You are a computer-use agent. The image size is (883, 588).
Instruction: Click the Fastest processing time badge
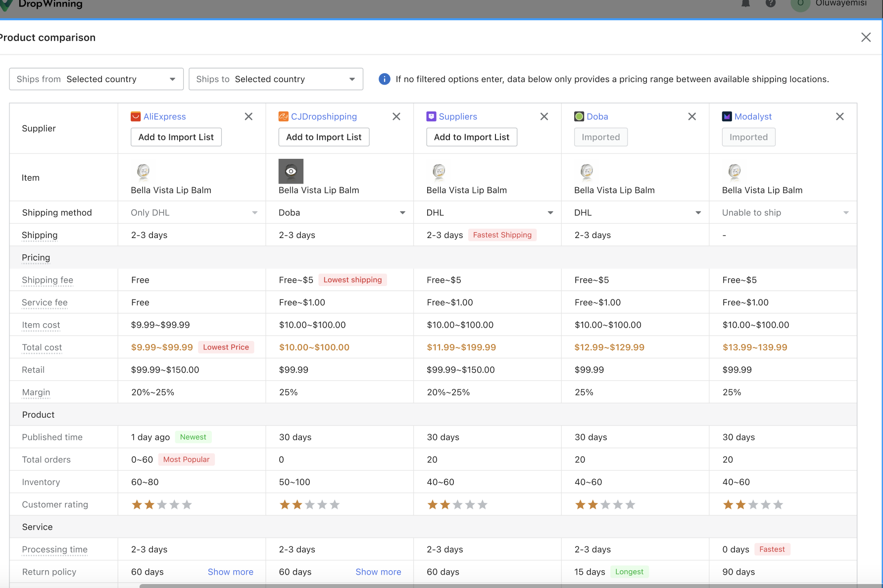pos(772,549)
